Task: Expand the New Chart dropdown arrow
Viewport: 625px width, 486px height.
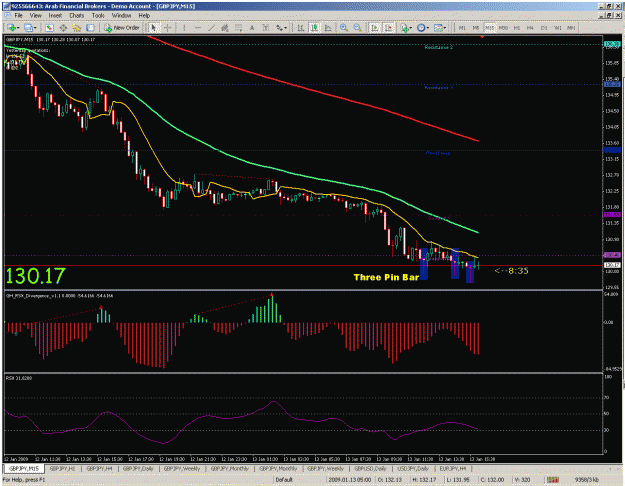Action: click(18, 28)
